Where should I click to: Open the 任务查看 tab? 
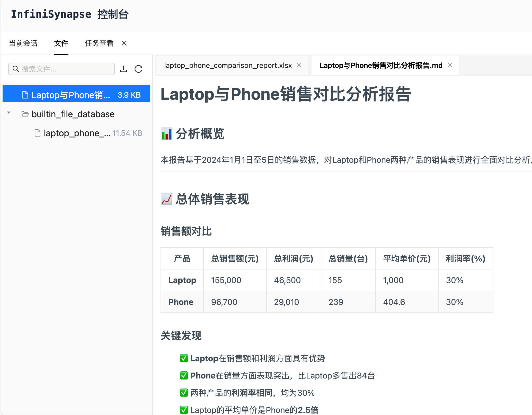point(99,43)
